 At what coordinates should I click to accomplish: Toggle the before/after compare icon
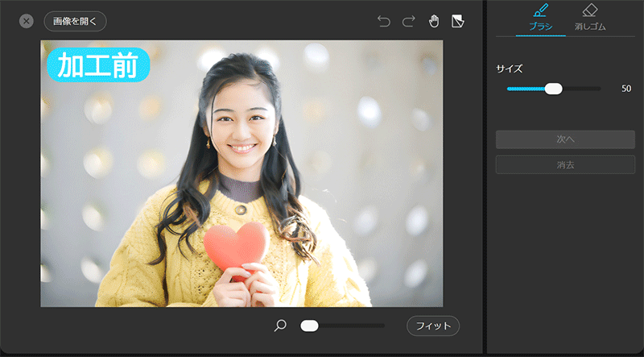pyautogui.click(x=457, y=20)
